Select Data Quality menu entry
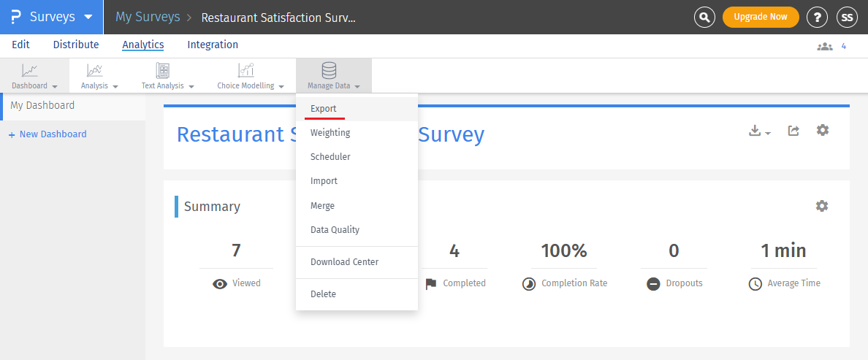The height and width of the screenshot is (360, 868). click(x=335, y=230)
